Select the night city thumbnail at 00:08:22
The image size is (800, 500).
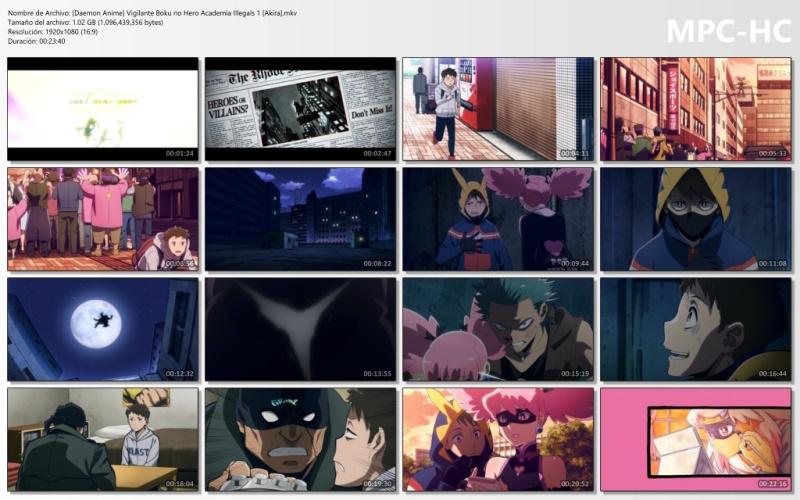[301, 219]
